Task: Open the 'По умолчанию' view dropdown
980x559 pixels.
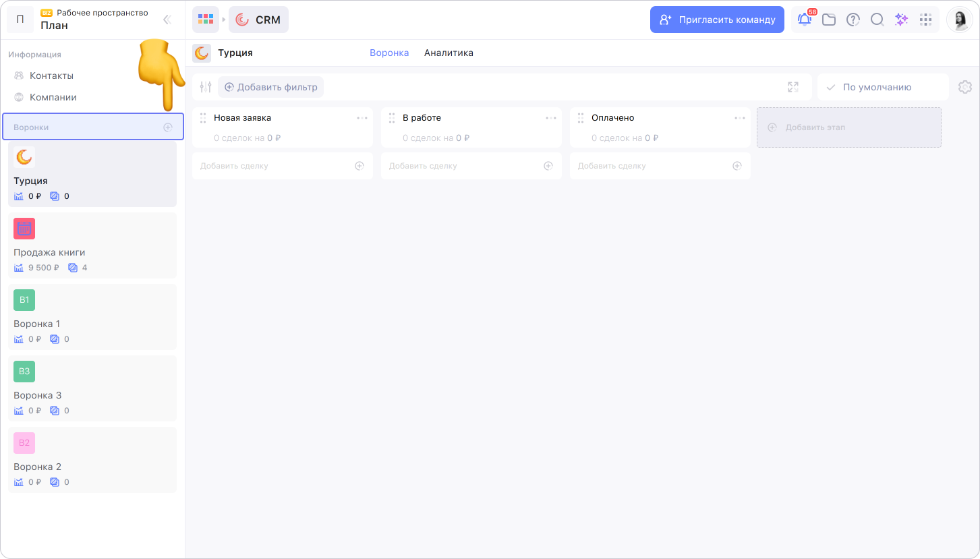Action: (877, 87)
